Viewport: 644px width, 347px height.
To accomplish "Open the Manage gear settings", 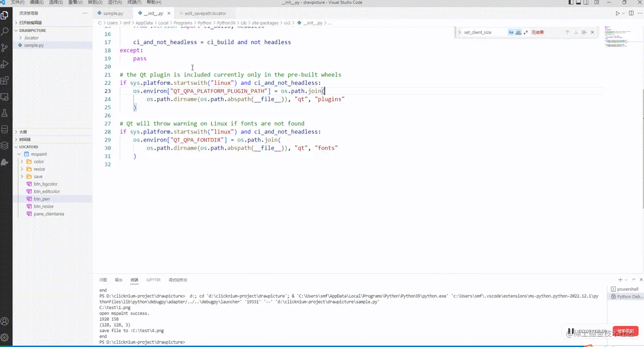I will click(x=5, y=338).
